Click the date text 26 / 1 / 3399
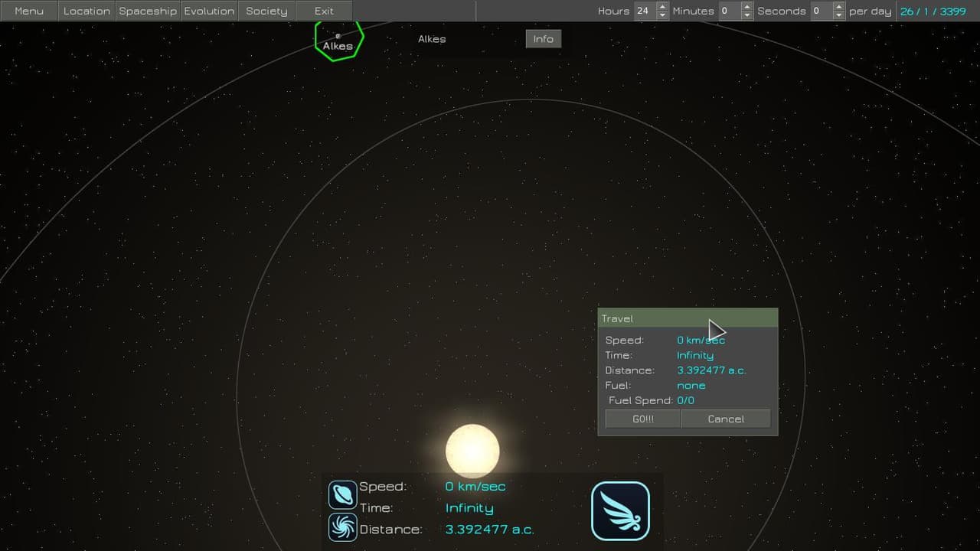 [933, 11]
